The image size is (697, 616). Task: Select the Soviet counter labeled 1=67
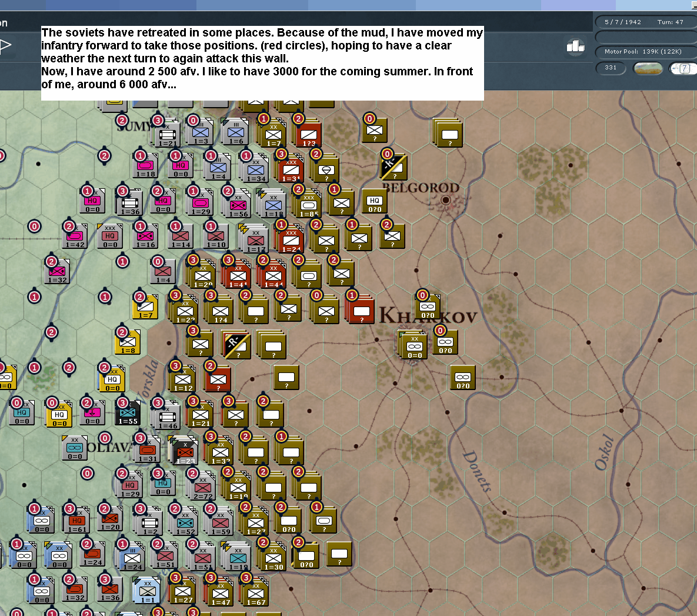[256, 593]
